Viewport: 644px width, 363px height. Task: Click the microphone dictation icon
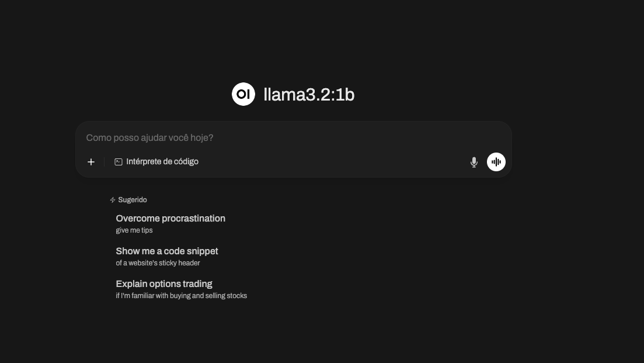click(x=474, y=162)
